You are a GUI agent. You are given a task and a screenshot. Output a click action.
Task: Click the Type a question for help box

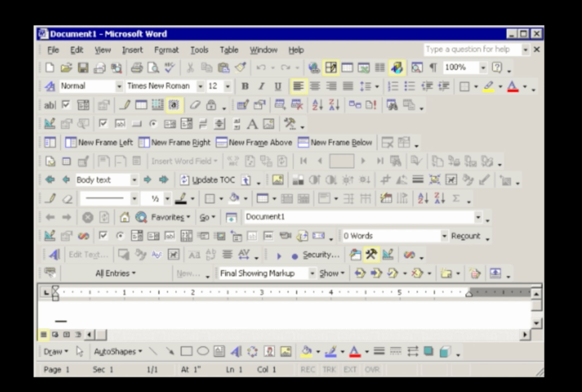coord(471,49)
